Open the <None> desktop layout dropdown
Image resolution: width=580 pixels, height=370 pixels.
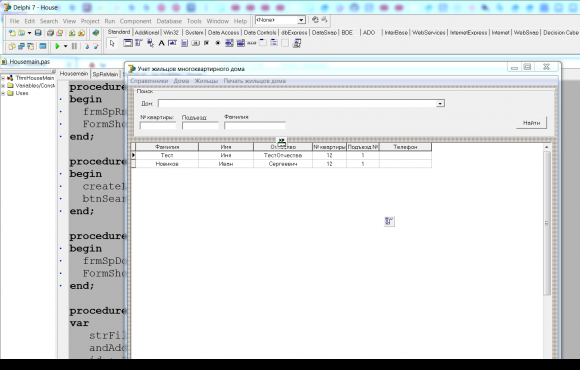pyautogui.click(x=301, y=20)
